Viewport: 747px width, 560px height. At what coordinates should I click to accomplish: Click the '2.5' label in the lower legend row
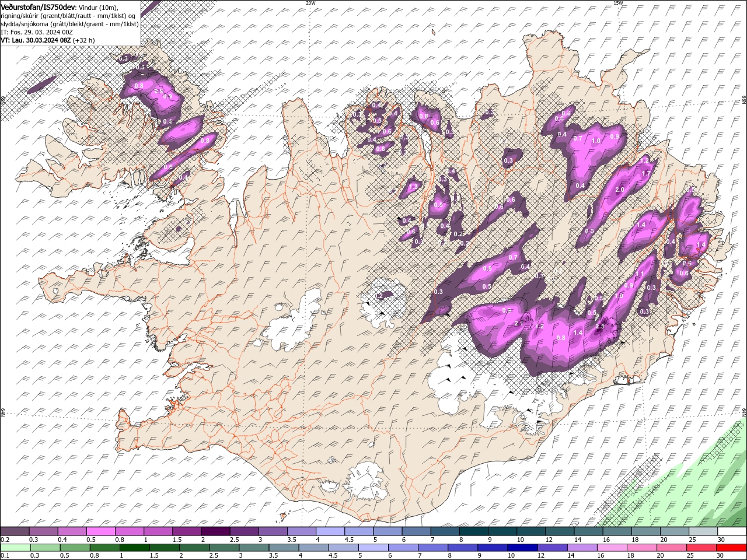coord(214,556)
